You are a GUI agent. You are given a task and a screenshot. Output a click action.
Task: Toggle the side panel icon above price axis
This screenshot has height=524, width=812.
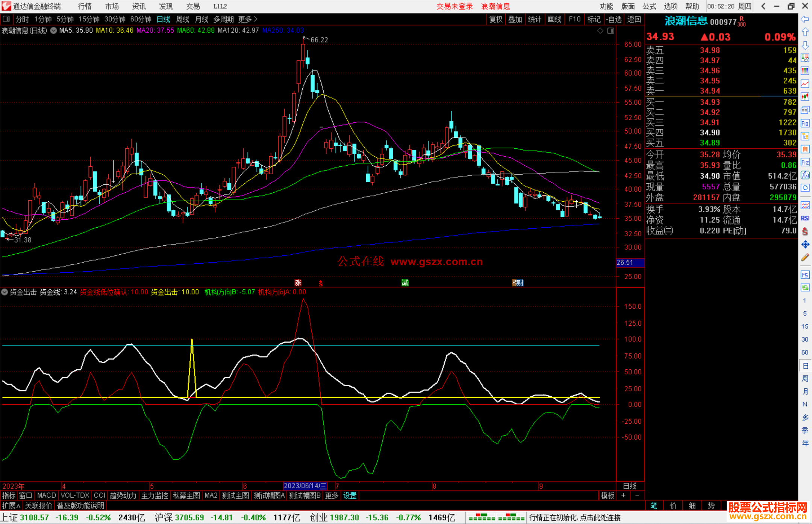pyautogui.click(x=611, y=31)
